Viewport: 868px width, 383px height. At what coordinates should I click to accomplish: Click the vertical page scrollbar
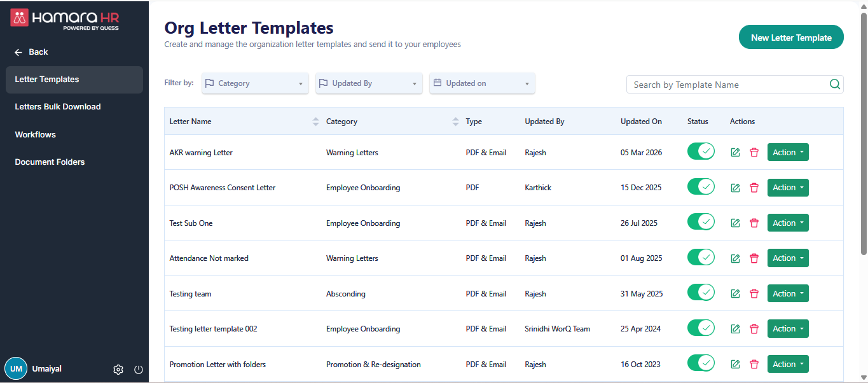863,134
